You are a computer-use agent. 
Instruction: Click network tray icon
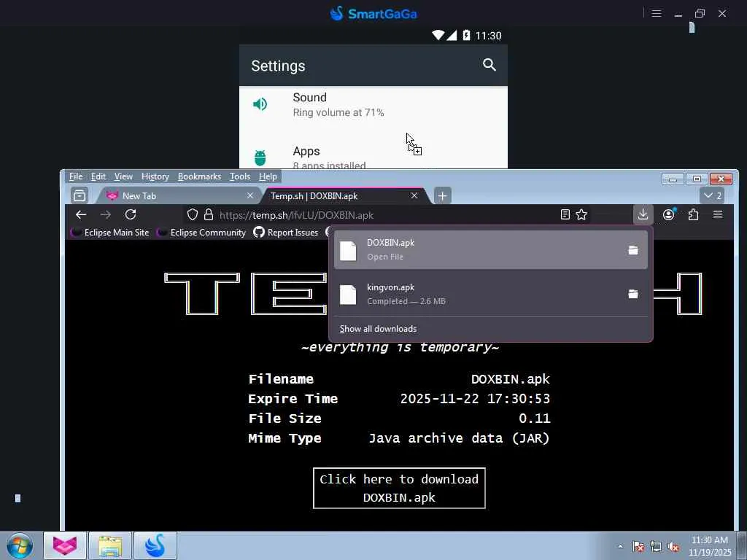click(x=656, y=547)
